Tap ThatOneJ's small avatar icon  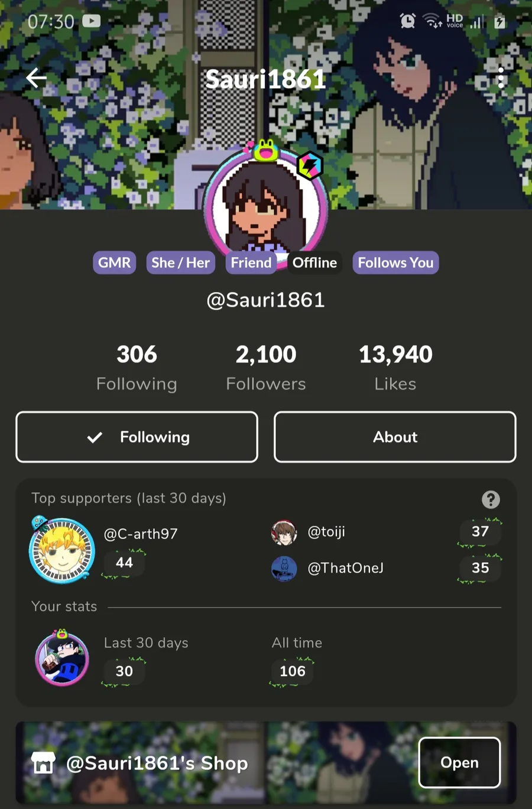tap(284, 568)
